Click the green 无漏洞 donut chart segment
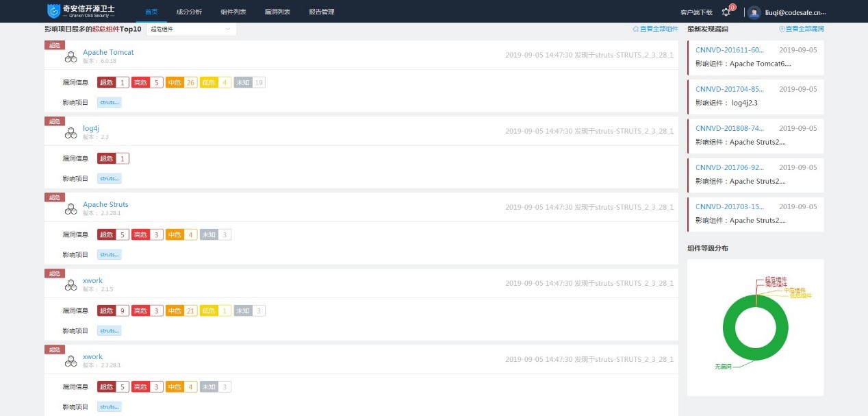 point(756,355)
